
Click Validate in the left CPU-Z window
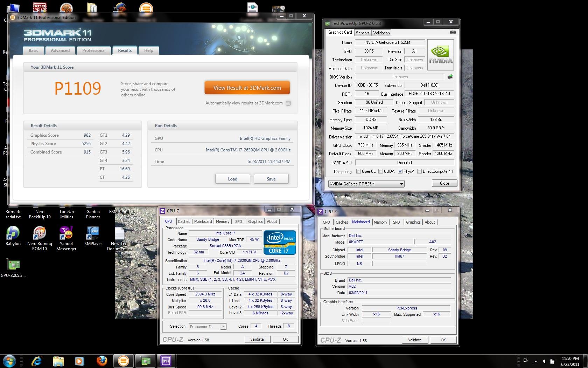click(257, 339)
